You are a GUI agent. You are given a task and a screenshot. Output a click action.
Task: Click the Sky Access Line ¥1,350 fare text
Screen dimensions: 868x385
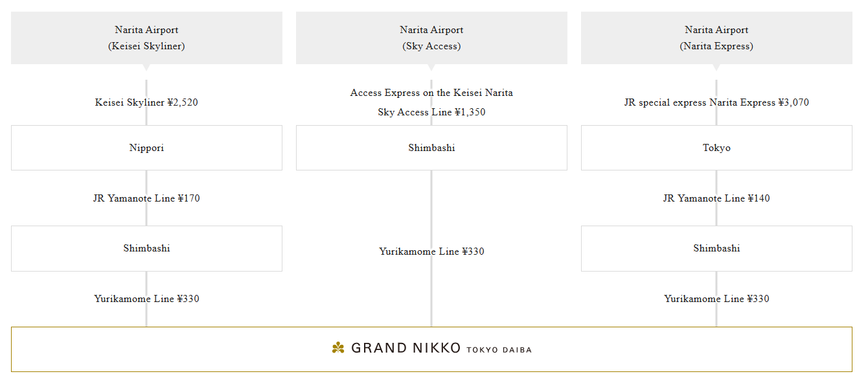(431, 112)
